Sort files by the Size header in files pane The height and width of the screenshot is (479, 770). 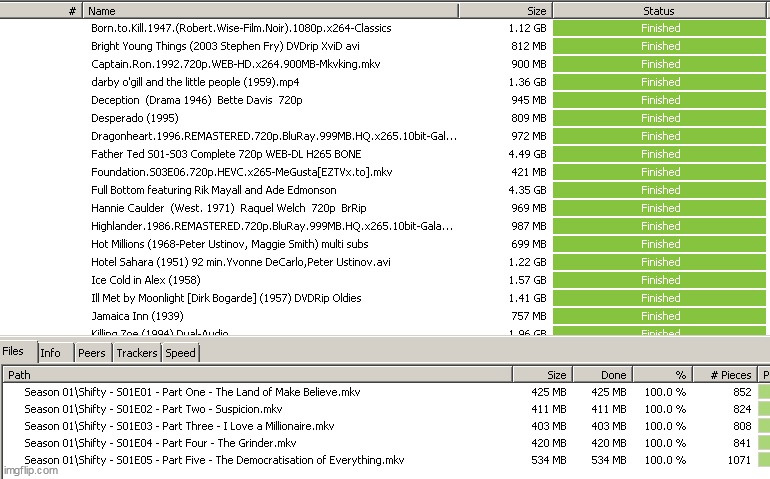pyautogui.click(x=543, y=375)
